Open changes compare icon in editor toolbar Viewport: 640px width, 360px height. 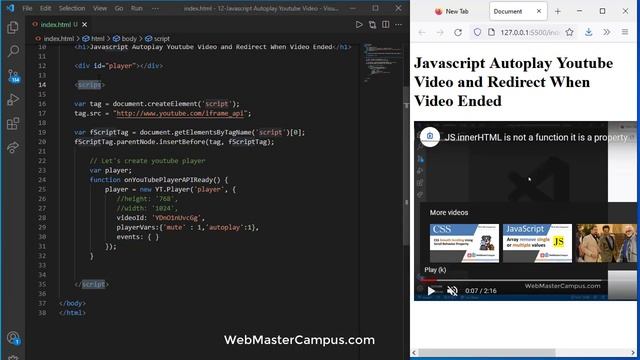coord(372,24)
